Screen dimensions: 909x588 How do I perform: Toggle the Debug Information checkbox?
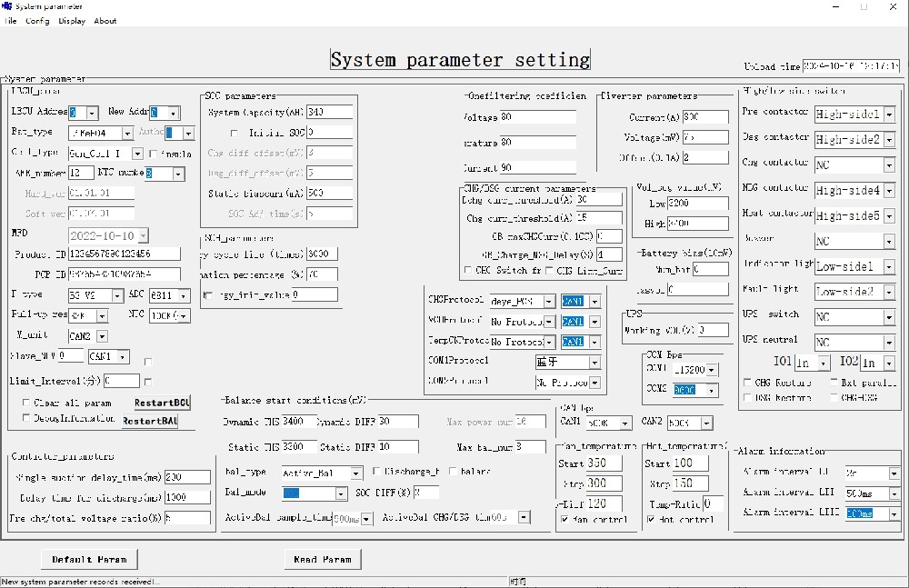26,417
